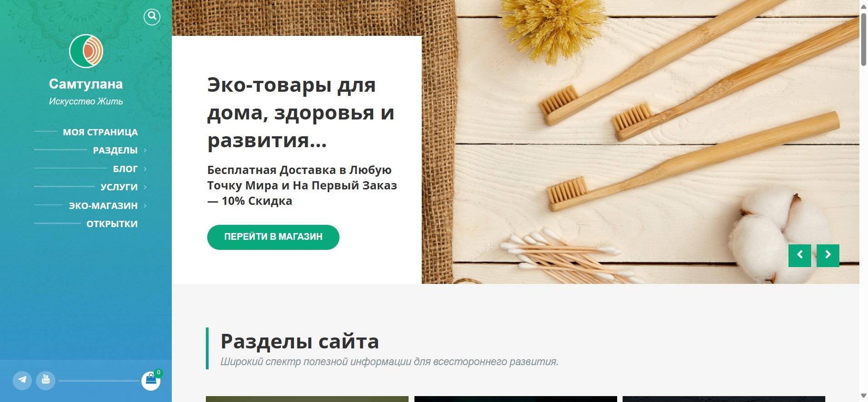
Task: Open ОТКРЫТКИ menu item
Action: pyautogui.click(x=112, y=224)
